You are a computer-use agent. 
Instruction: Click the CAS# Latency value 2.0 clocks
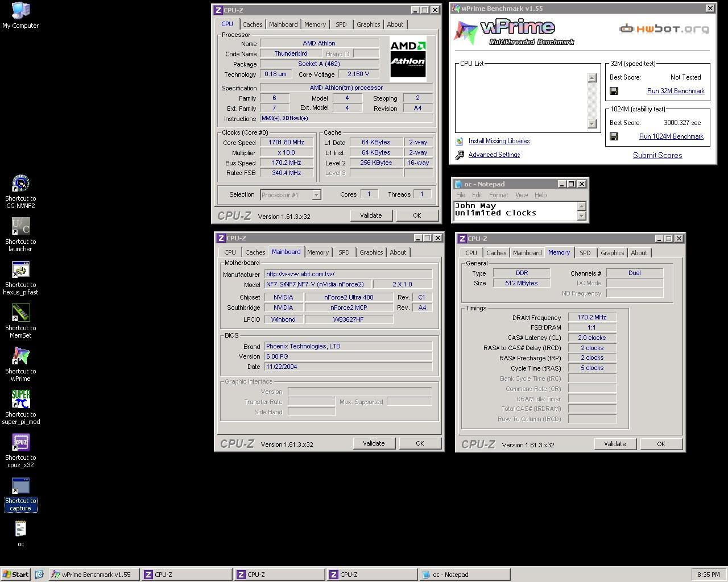592,338
